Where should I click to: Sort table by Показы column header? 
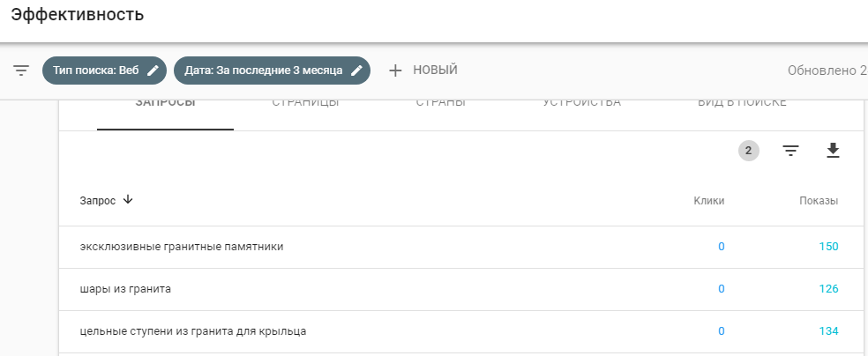[818, 201]
